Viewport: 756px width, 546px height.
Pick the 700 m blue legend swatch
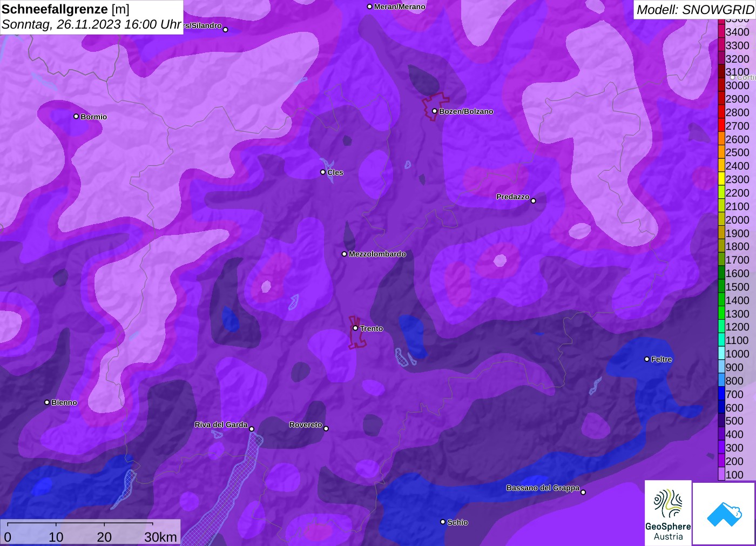721,394
